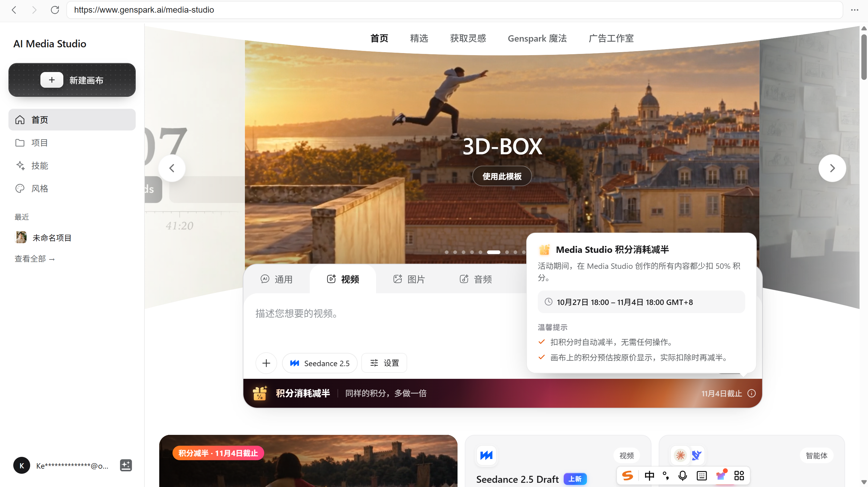Toggle the 中 Chinese input mode icon

pyautogui.click(x=649, y=476)
